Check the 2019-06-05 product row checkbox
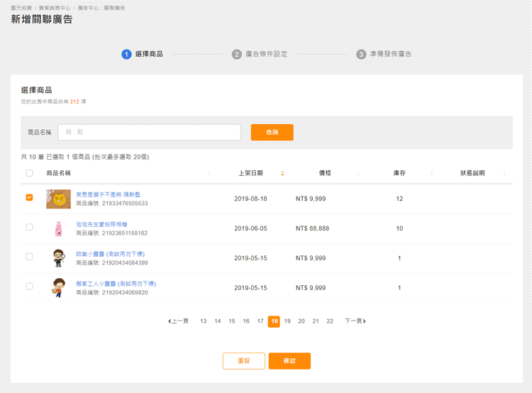Image resolution: width=532 pixels, height=393 pixels. point(29,228)
